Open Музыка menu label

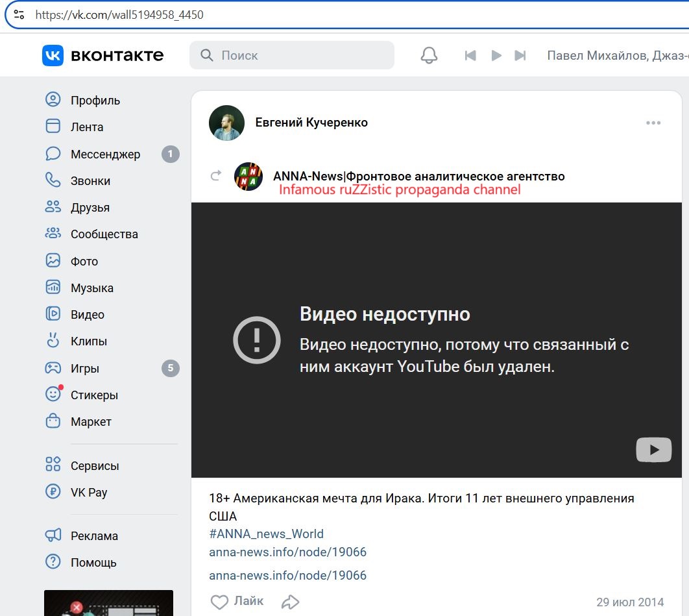click(92, 288)
